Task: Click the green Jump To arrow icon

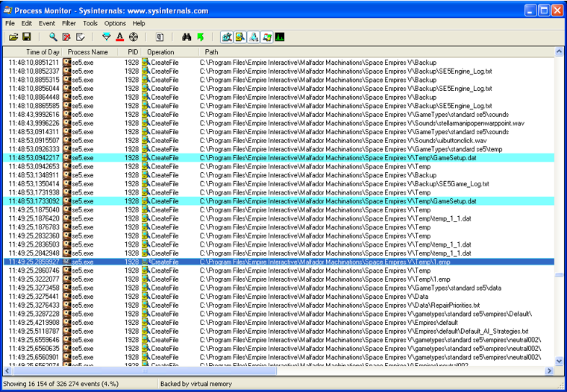Action: [201, 37]
